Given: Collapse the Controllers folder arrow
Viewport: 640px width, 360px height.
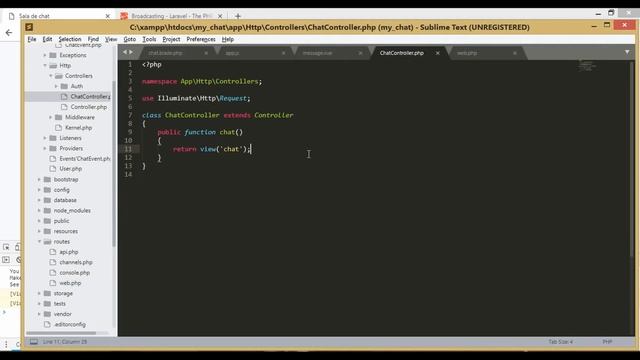Looking at the screenshot, I should 51,76.
